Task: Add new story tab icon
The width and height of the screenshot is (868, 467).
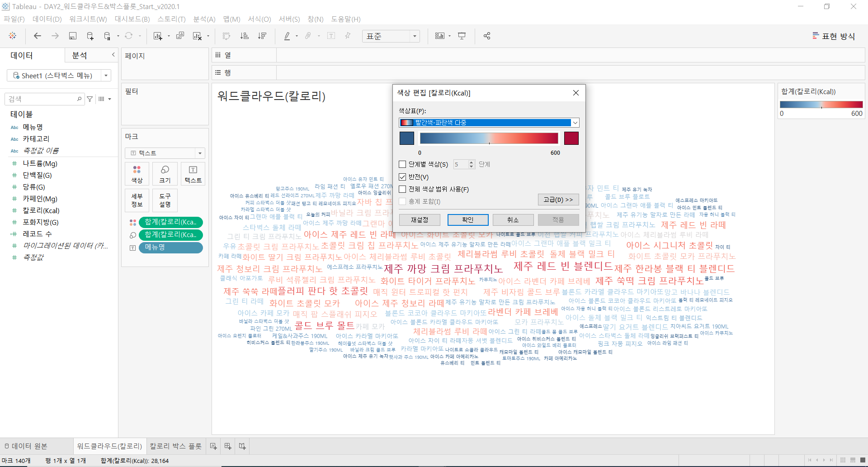Action: pos(242,446)
